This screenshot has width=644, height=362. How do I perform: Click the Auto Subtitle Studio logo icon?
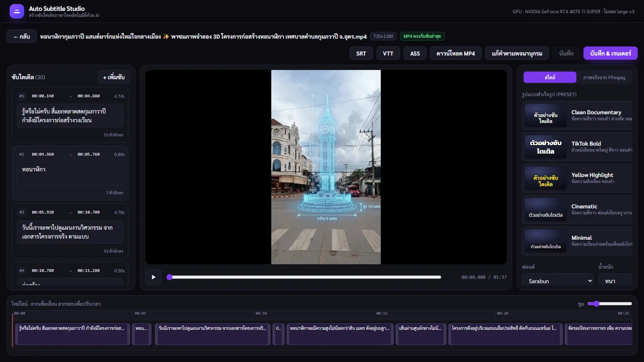[17, 12]
